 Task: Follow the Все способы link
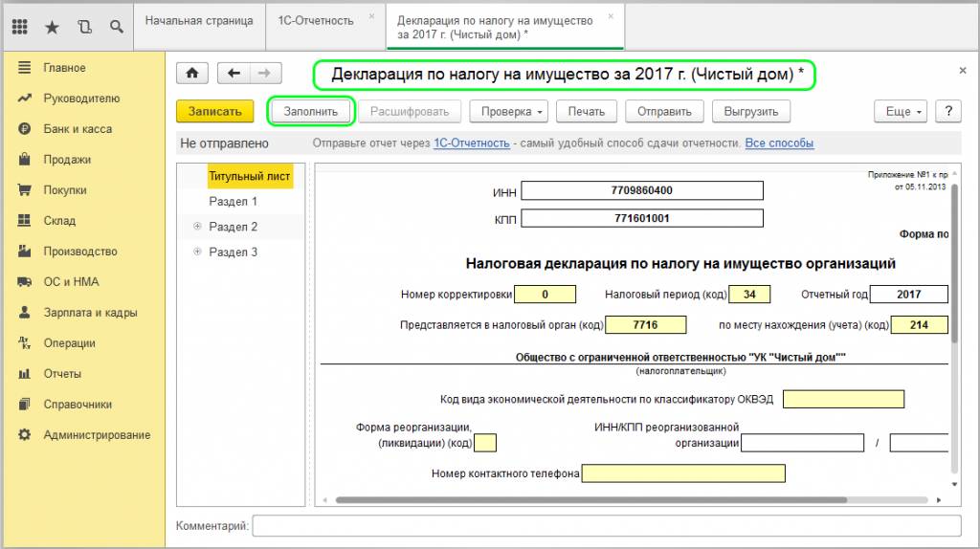click(779, 143)
